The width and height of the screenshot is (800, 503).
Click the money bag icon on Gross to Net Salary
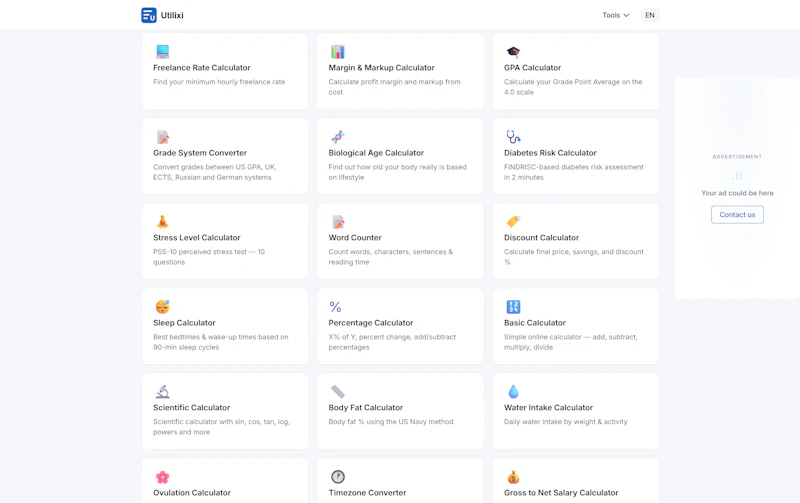(513, 477)
